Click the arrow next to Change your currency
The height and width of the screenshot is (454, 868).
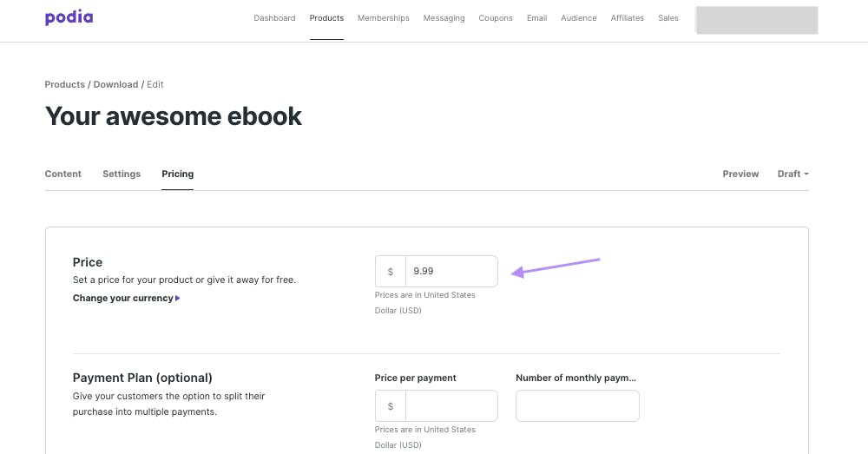178,298
